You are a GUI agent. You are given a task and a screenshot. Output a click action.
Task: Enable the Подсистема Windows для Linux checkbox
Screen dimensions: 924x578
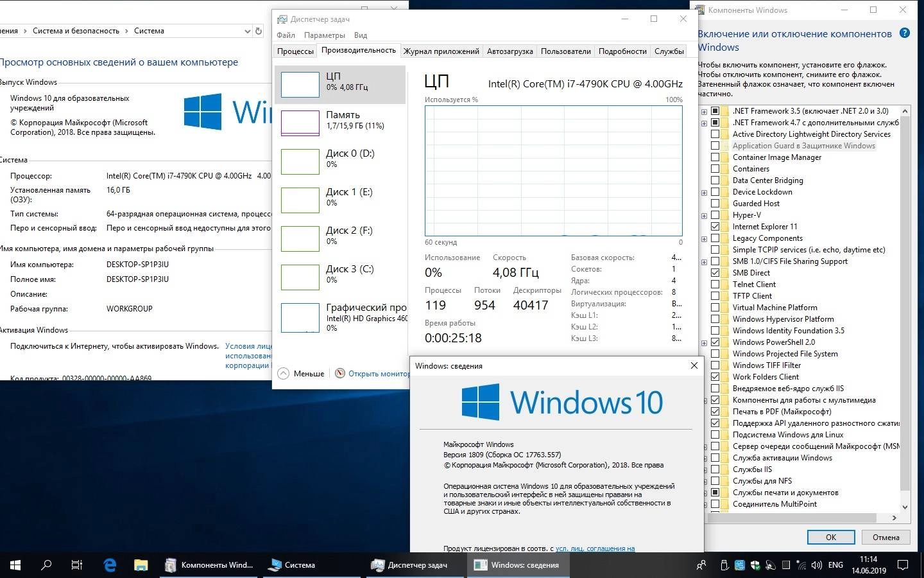pyautogui.click(x=715, y=435)
